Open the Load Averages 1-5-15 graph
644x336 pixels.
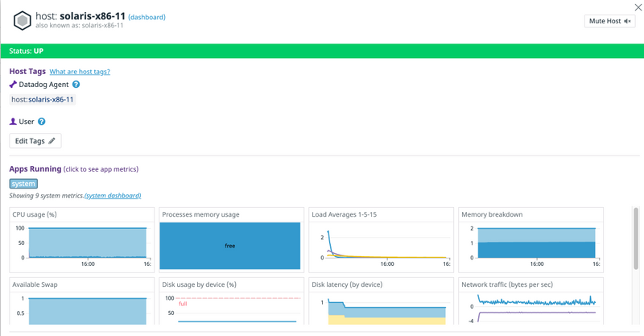tap(381, 240)
